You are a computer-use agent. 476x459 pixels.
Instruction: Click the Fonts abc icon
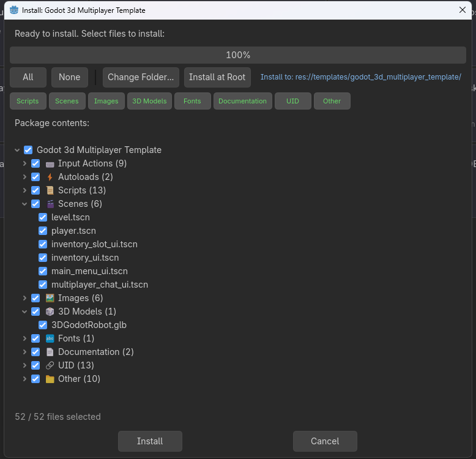[x=50, y=338]
